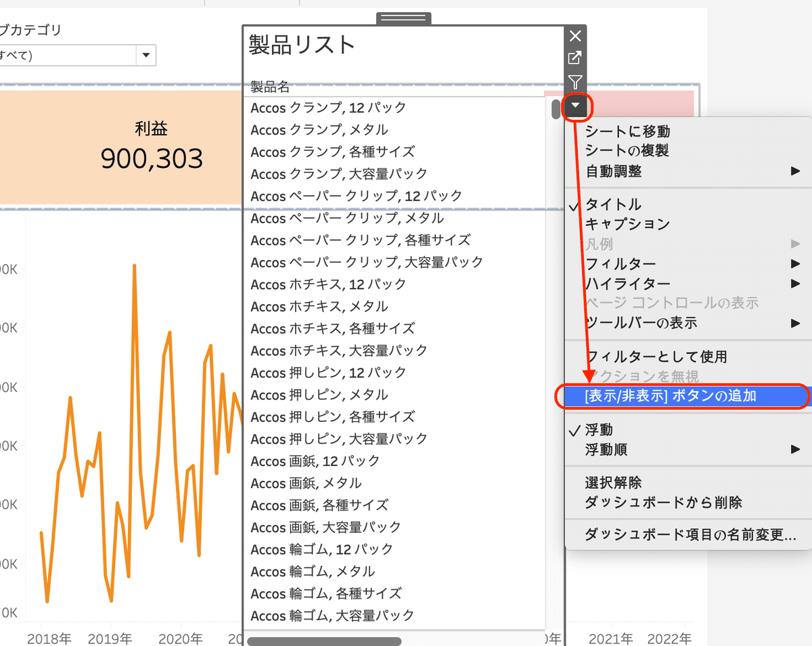Select row Accos クランプ, メタル

point(319,129)
